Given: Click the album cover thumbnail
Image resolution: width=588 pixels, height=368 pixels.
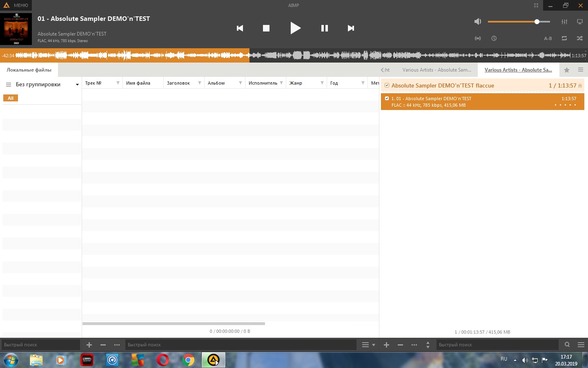Looking at the screenshot, I should tap(16, 29).
